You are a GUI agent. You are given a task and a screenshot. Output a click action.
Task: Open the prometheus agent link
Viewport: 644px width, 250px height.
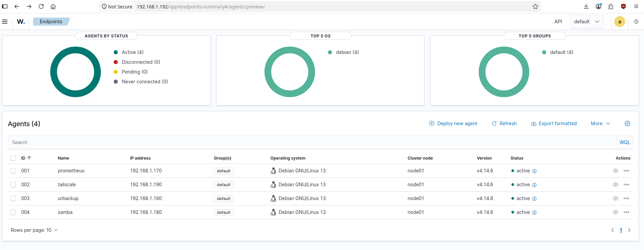pos(71,171)
